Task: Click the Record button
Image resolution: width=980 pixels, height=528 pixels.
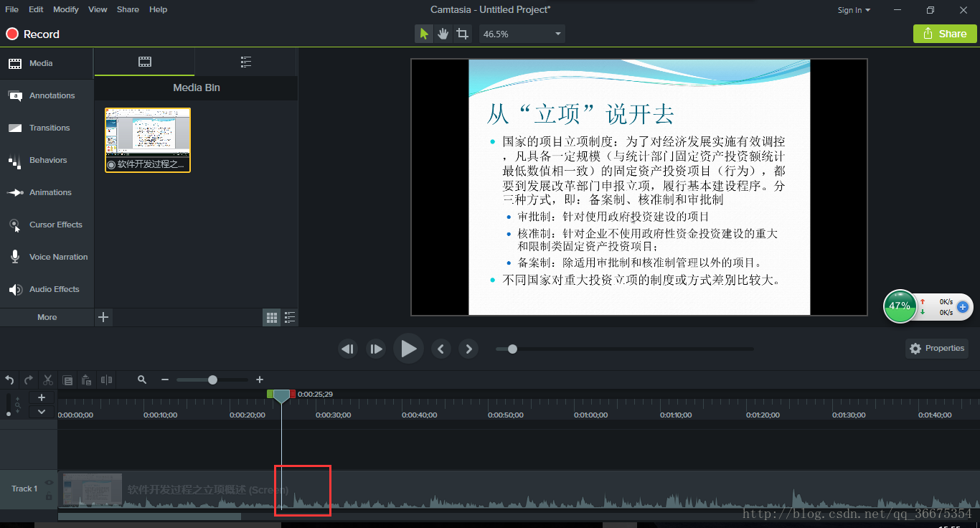Action: [x=33, y=34]
